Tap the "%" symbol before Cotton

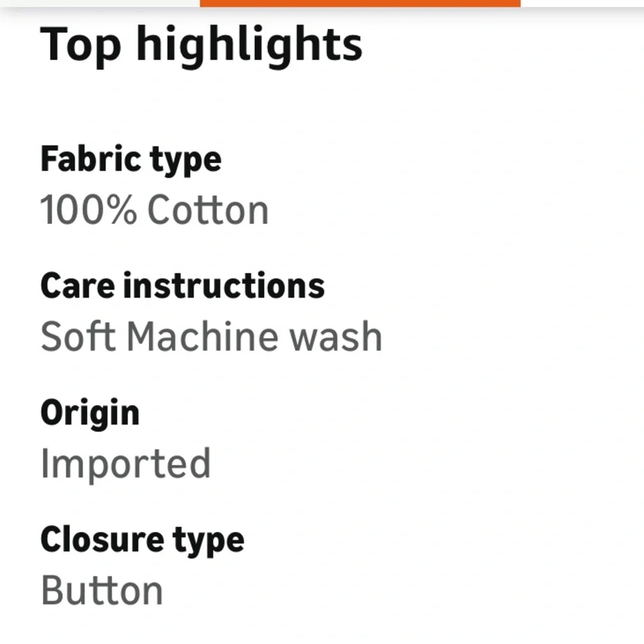120,210
